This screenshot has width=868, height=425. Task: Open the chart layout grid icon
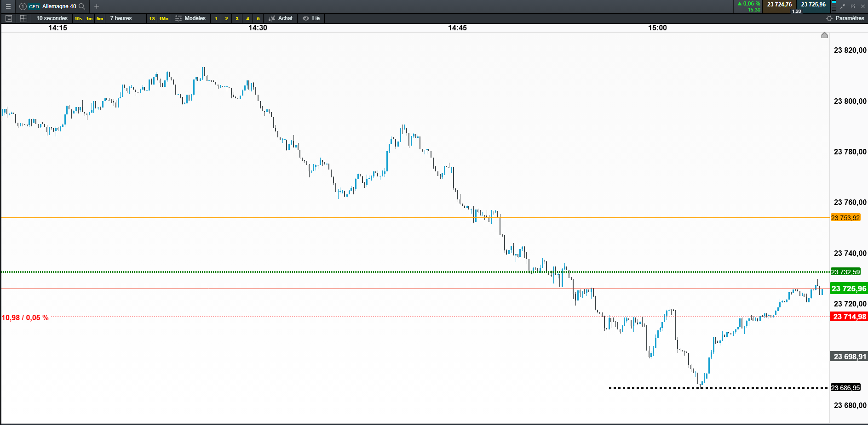[x=23, y=18]
